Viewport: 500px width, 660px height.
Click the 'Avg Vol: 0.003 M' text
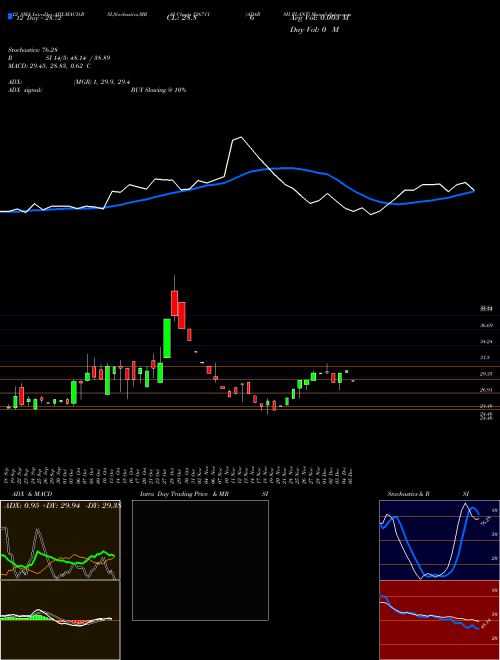[320, 18]
